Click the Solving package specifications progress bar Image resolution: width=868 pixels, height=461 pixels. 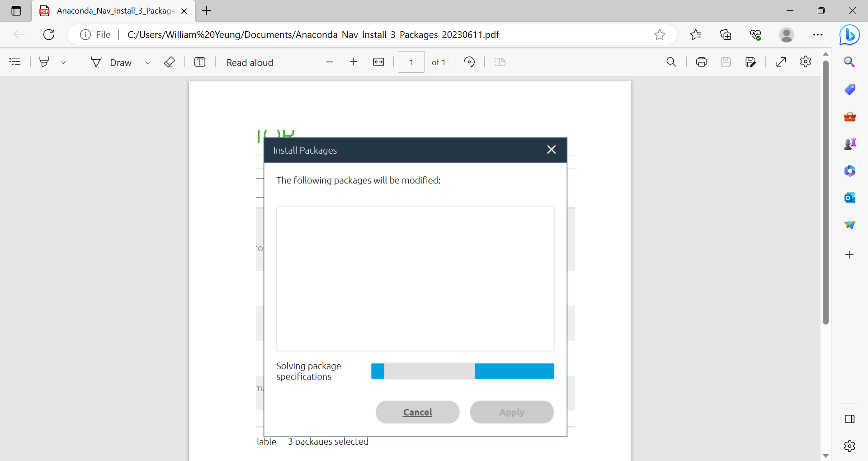point(462,371)
